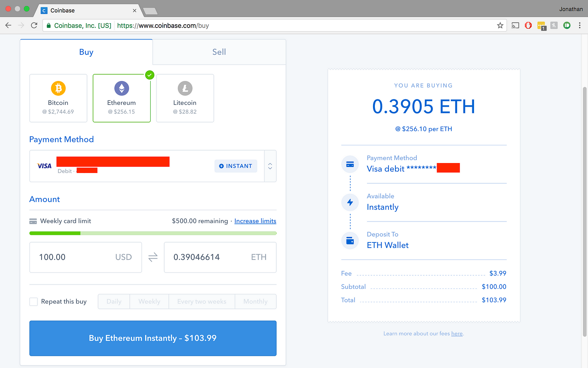Screen dimensions: 588x368
Task: Click the 0.3905 ETH amount
Action: click(424, 106)
